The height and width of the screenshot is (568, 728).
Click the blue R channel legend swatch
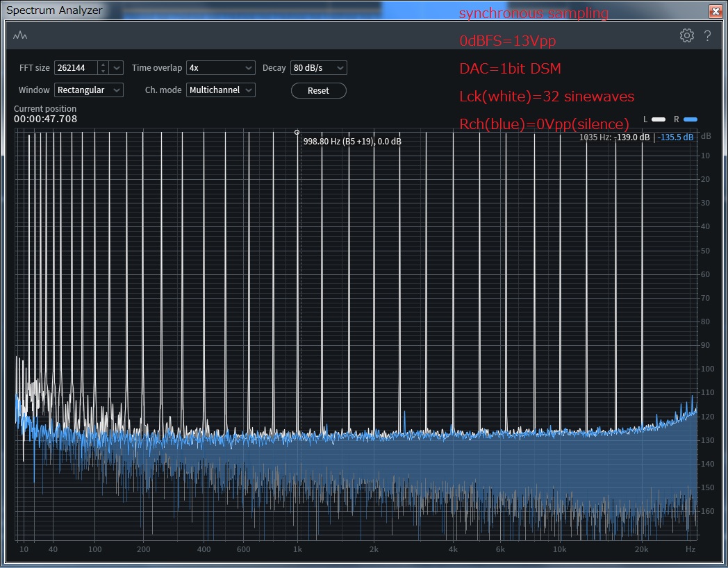pyautogui.click(x=690, y=119)
